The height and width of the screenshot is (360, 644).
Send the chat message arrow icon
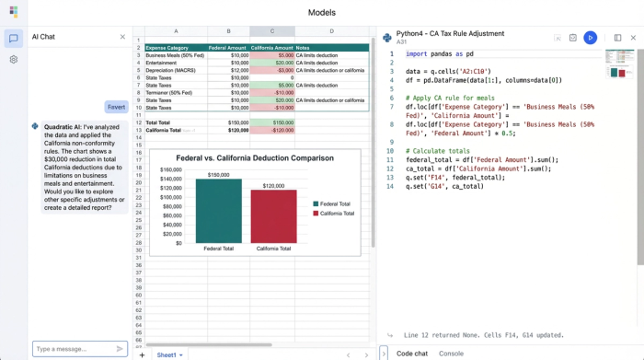pyautogui.click(x=120, y=349)
